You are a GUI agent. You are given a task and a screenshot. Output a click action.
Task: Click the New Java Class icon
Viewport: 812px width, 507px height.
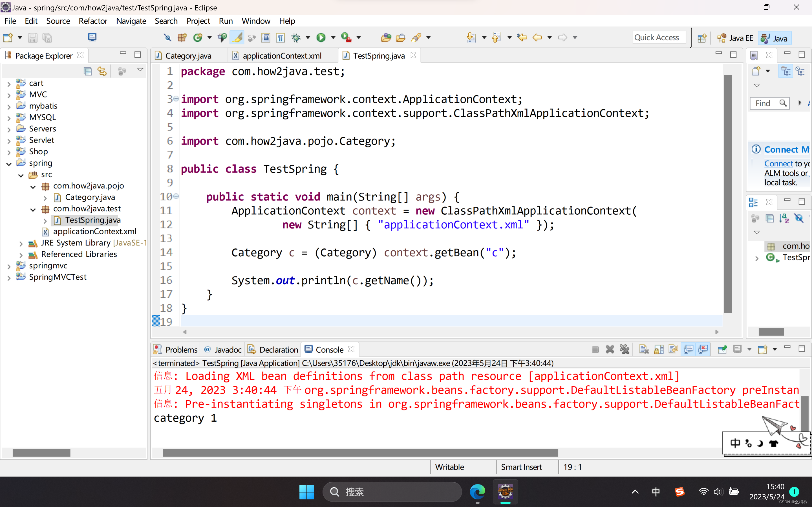(198, 37)
